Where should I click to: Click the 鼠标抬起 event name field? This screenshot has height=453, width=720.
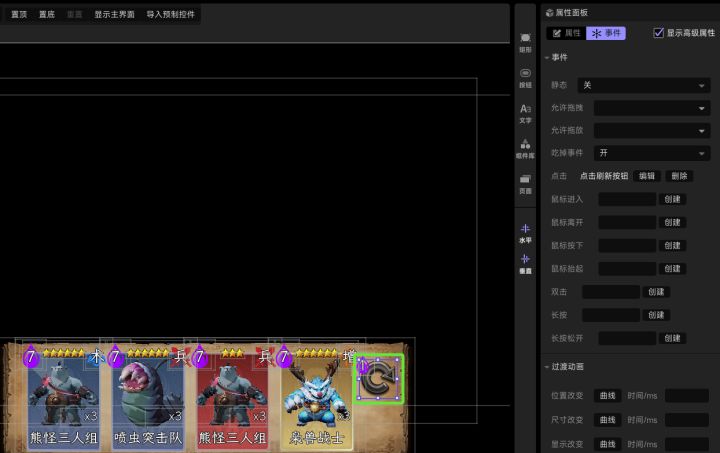click(x=627, y=268)
